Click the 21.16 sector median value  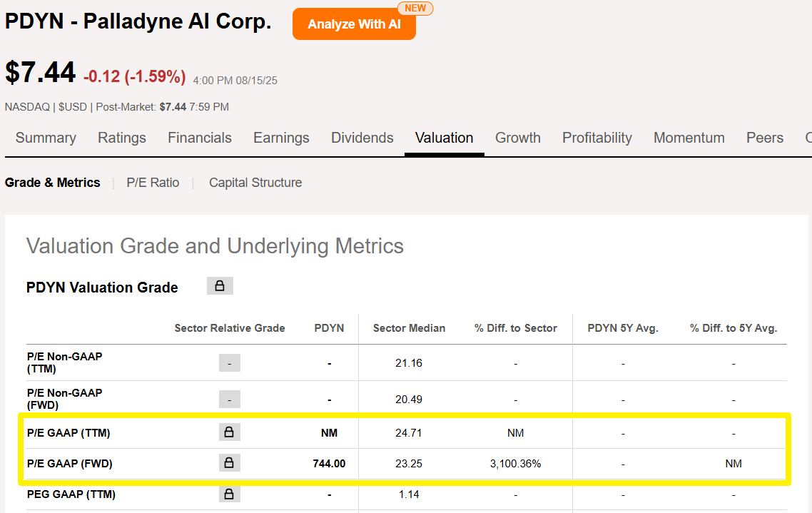point(409,363)
